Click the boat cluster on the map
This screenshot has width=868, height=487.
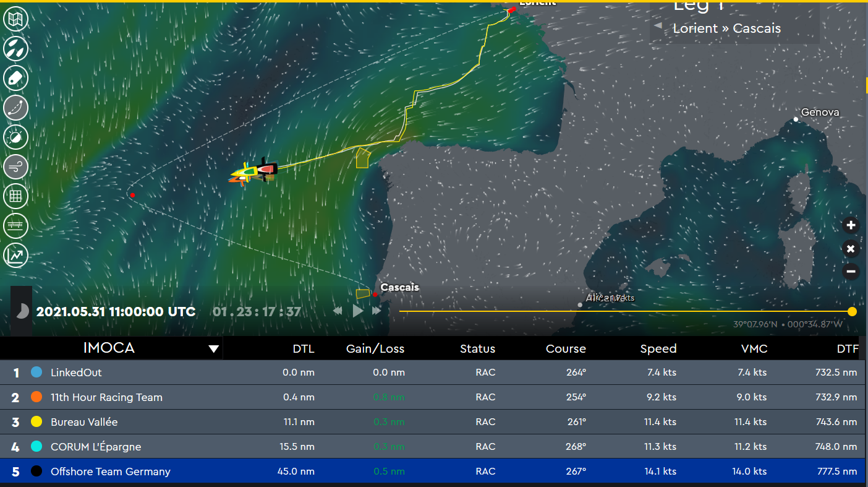(253, 172)
